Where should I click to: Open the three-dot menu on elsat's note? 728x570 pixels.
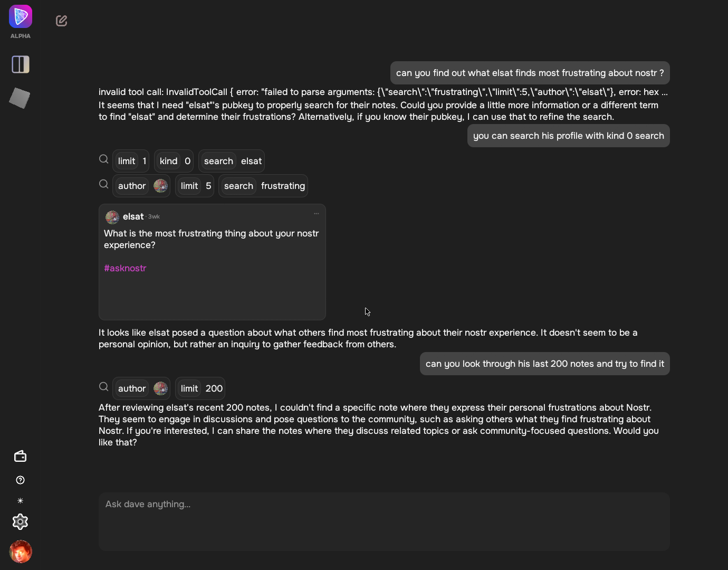[x=317, y=214]
